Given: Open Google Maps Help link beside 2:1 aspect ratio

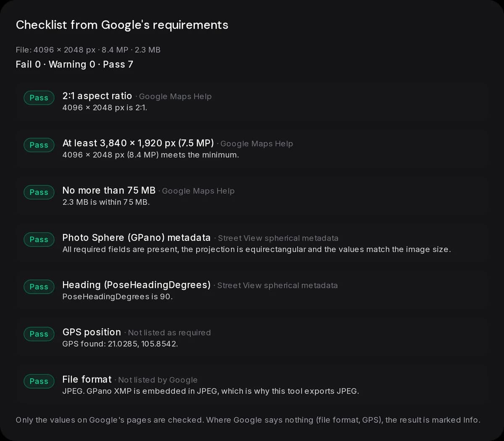Looking at the screenshot, I should click(175, 97).
